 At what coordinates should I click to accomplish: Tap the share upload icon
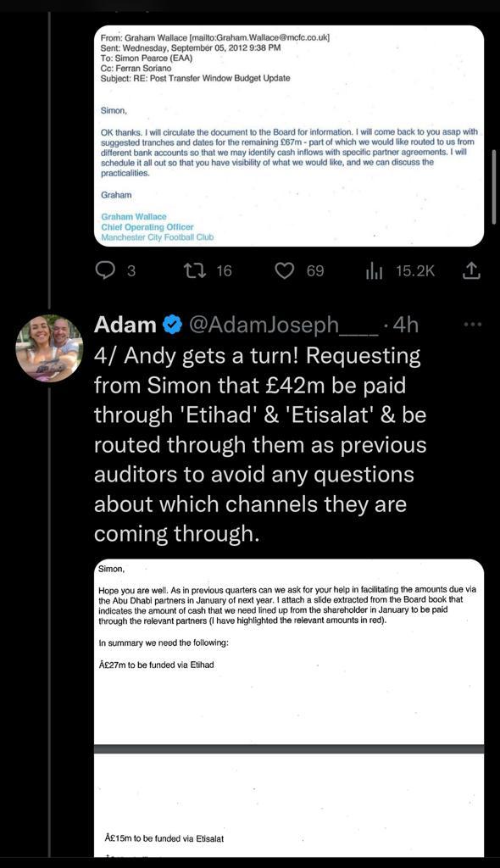(x=470, y=270)
